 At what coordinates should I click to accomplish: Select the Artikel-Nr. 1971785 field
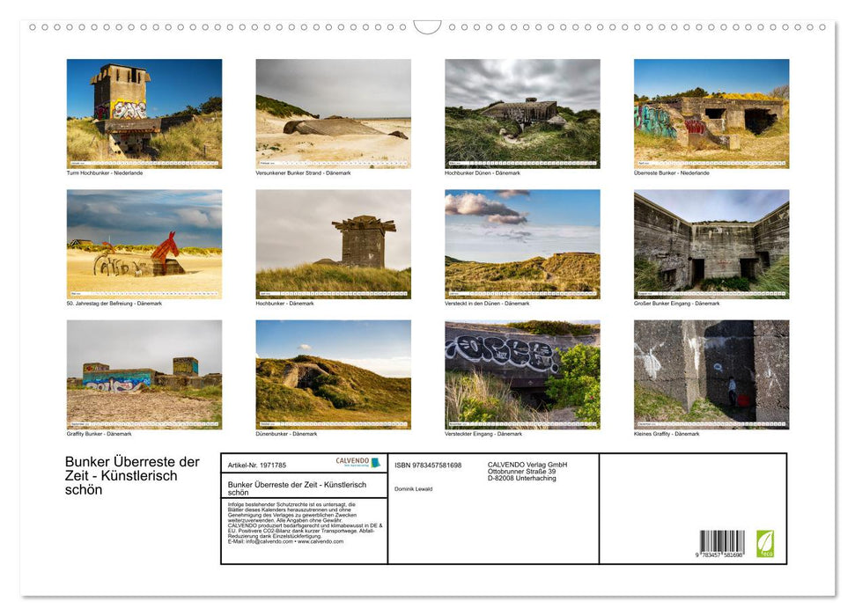pos(256,465)
